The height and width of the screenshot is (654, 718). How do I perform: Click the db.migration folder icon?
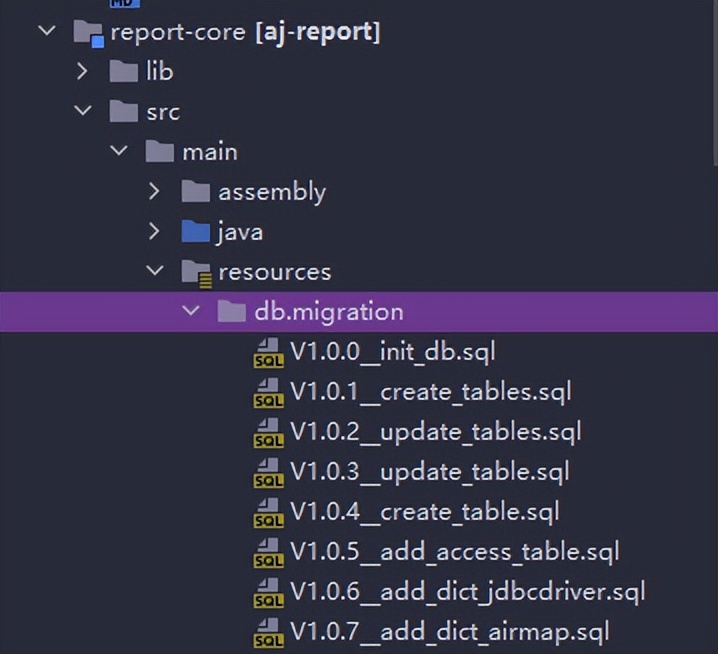coord(232,312)
